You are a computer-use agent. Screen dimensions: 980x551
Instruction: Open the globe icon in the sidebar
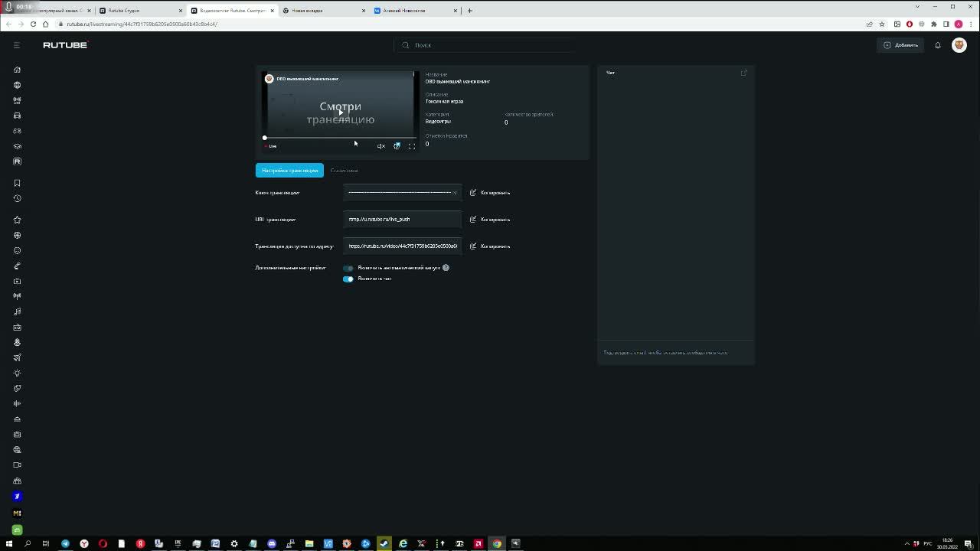click(17, 85)
